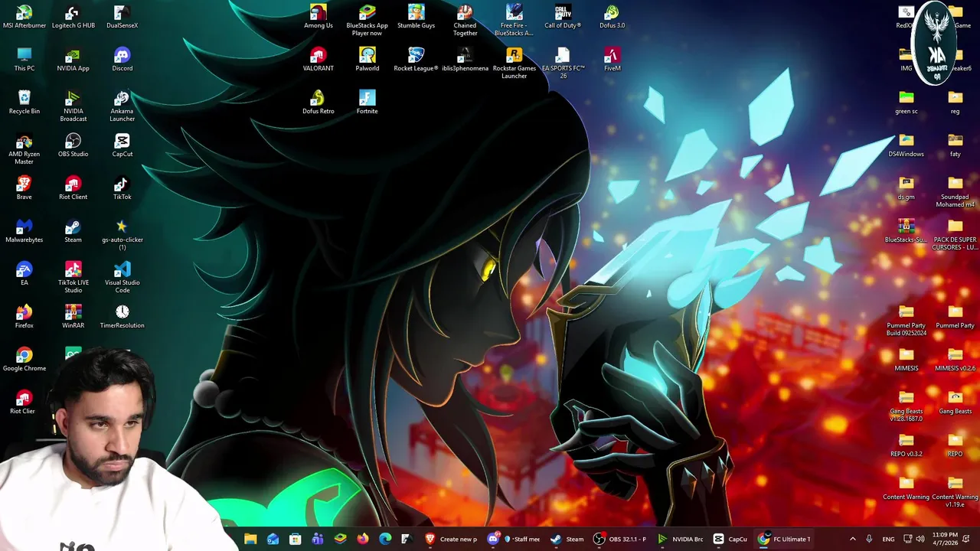Open the Logitech G HUB shortcut

point(73,17)
